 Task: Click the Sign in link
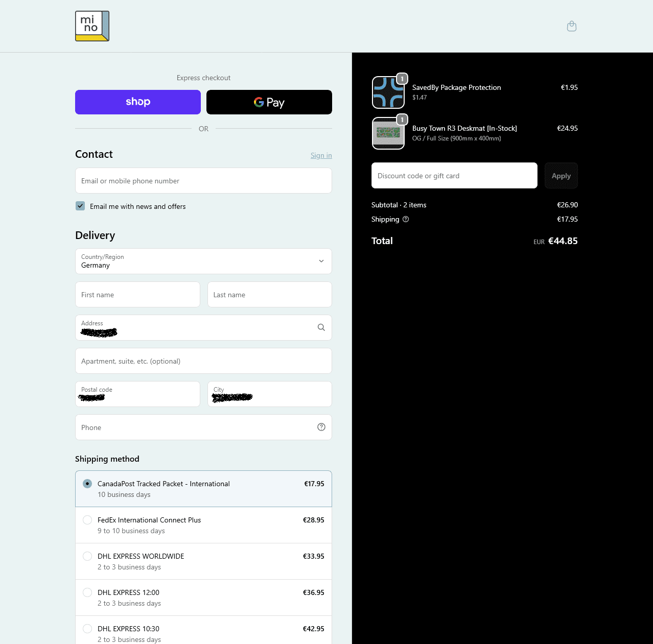point(321,155)
